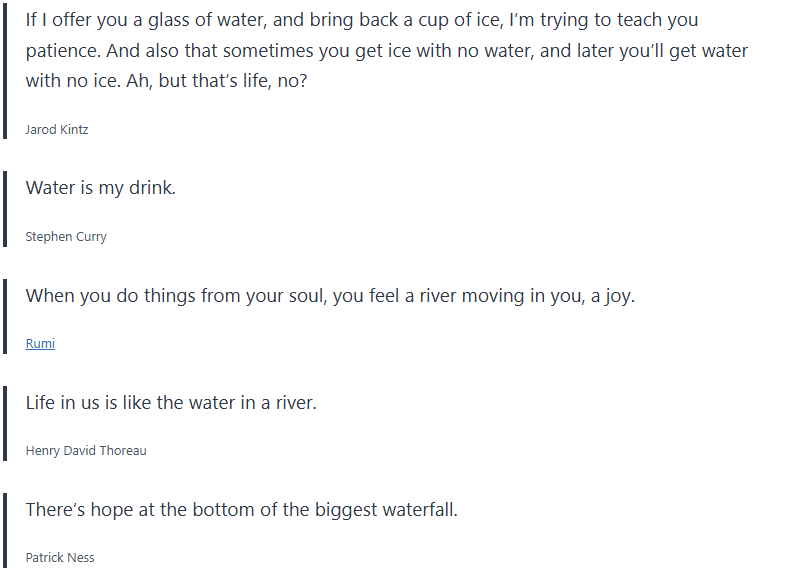The width and height of the screenshot is (809, 573).
Task: Click the line starting "If I offer you a glass"
Action: (x=362, y=20)
